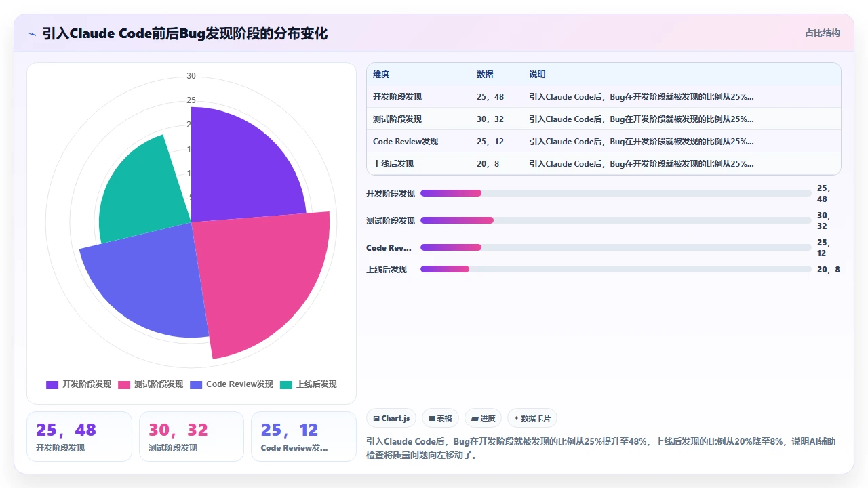Open the 30，32 测试阶段发现 data card
The width and height of the screenshot is (868, 488).
pos(192,436)
